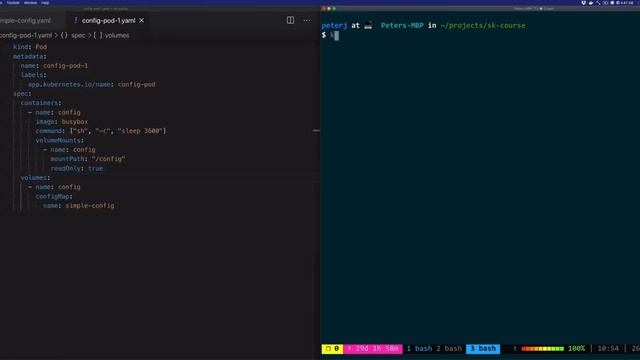Open the volumes breadcrumb segment
Image resolution: width=640 pixels, height=360 pixels.
(117, 36)
